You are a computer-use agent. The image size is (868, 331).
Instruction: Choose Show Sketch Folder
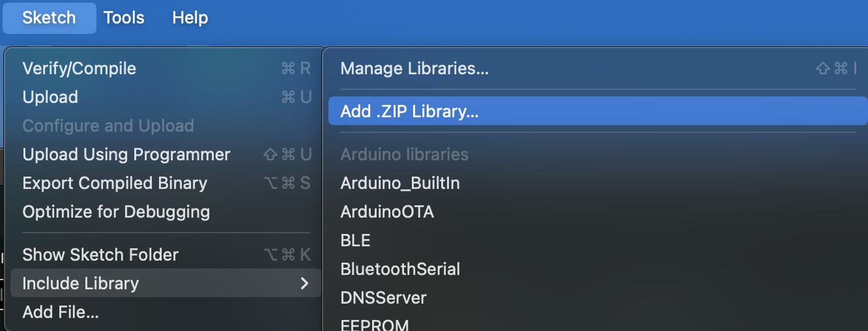[100, 255]
